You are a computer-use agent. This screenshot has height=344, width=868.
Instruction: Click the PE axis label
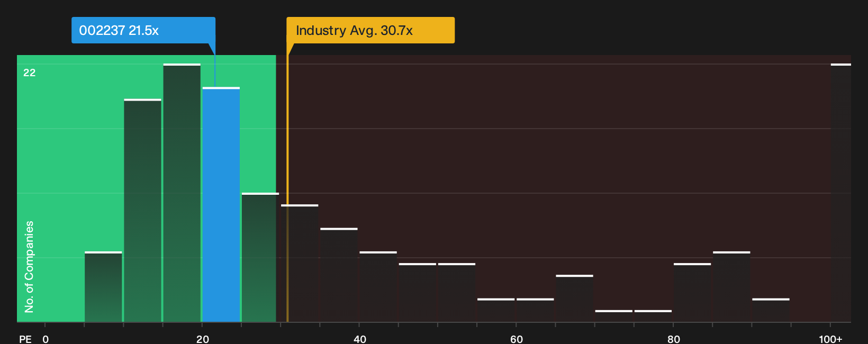pos(25,339)
